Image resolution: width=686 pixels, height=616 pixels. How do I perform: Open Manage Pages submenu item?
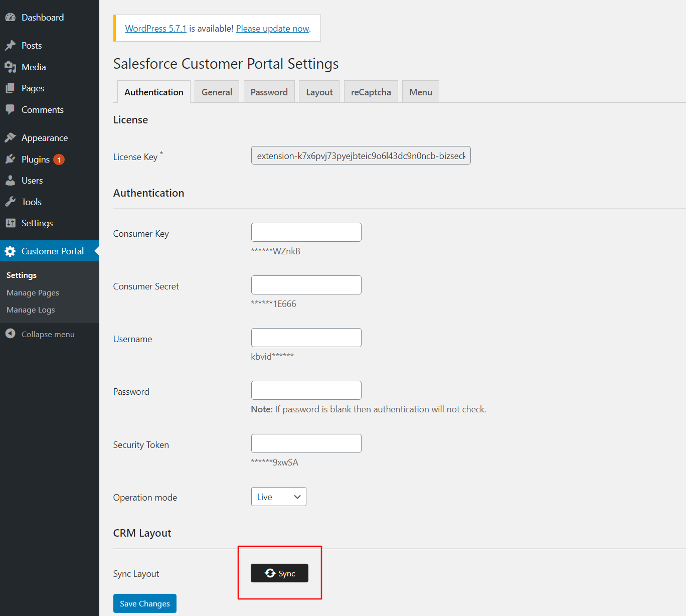(x=33, y=293)
